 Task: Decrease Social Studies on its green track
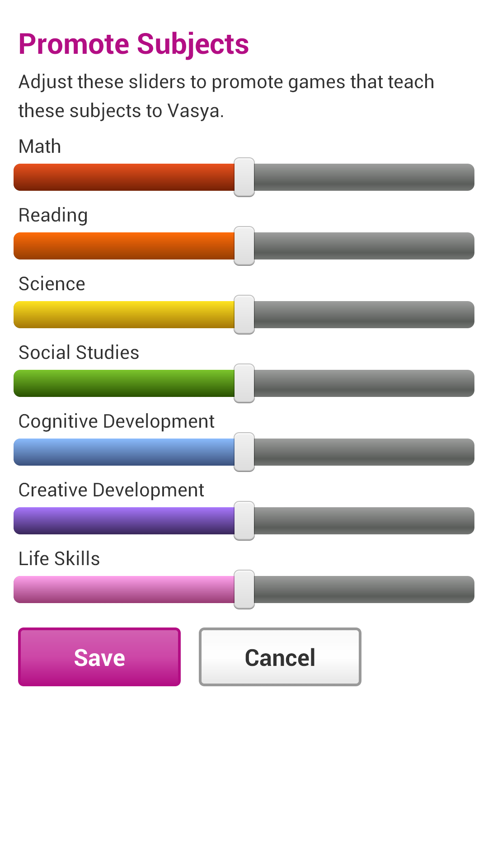pos(124,383)
